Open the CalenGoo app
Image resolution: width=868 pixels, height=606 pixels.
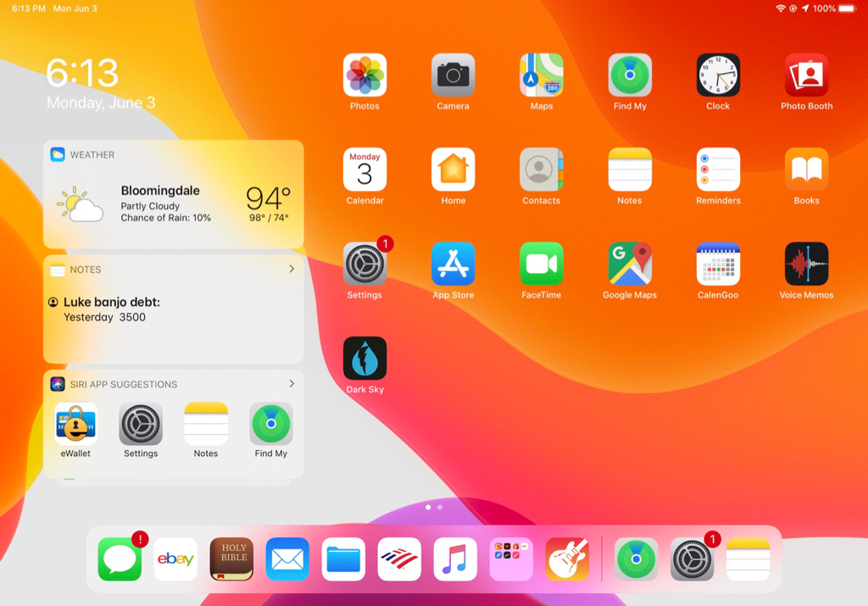click(x=718, y=264)
